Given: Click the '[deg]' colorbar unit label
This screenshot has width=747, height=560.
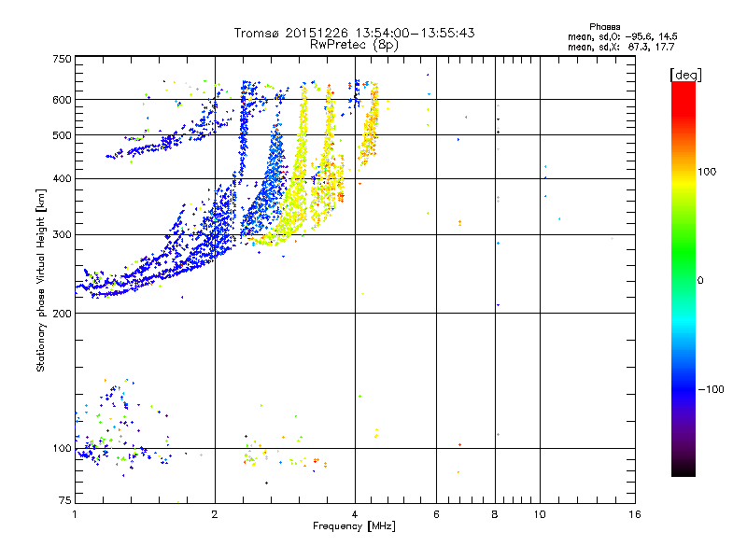Looking at the screenshot, I should (685, 75).
